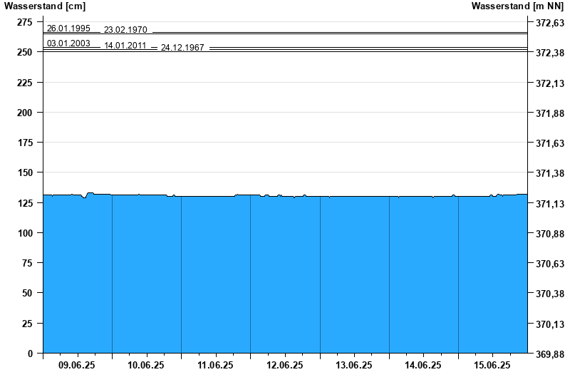Click the 370,38 m NN value
Screen dimensions: 570x392
pyautogui.click(x=550, y=294)
